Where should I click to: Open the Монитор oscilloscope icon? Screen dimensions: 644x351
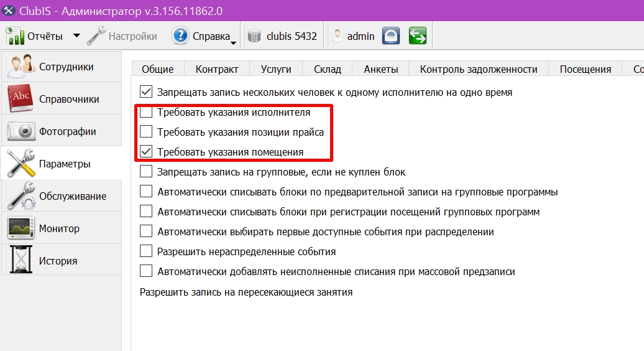(x=21, y=228)
